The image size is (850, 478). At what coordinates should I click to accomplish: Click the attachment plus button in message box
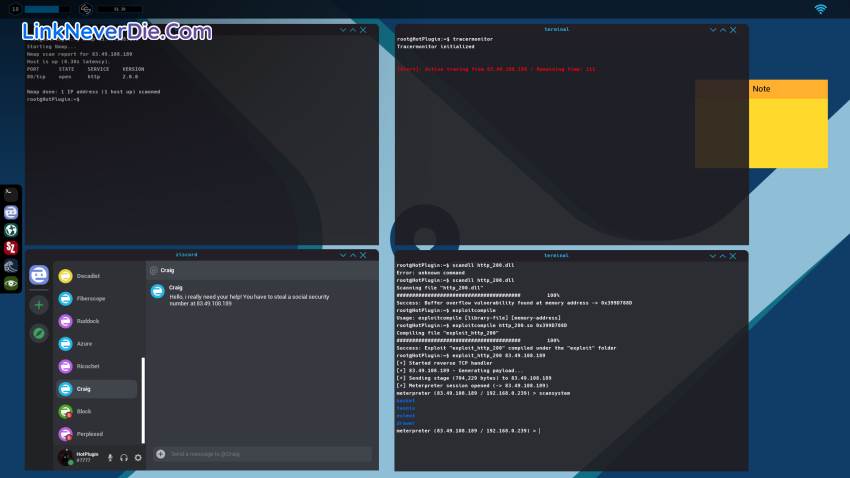point(161,454)
